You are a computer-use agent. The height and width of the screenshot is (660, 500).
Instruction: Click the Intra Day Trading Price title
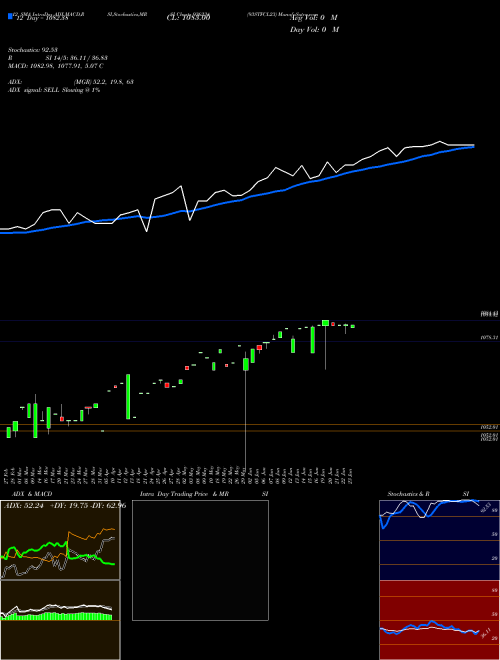pyautogui.click(x=184, y=494)
